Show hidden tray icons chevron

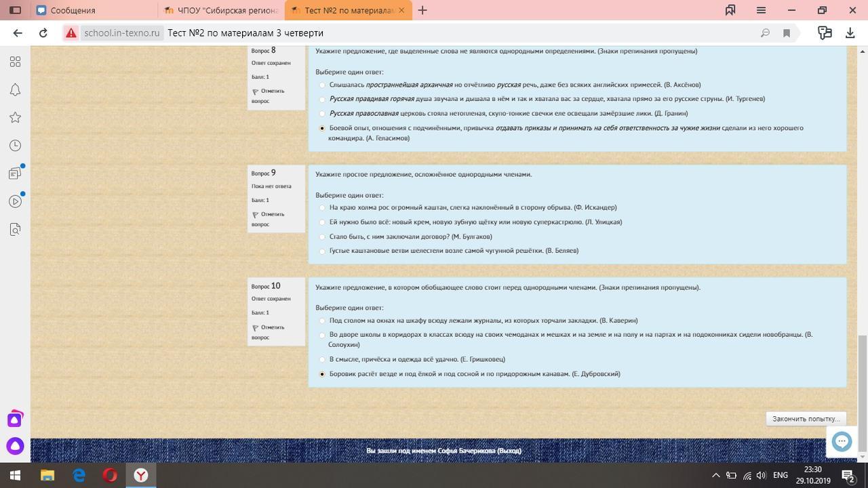(715, 475)
